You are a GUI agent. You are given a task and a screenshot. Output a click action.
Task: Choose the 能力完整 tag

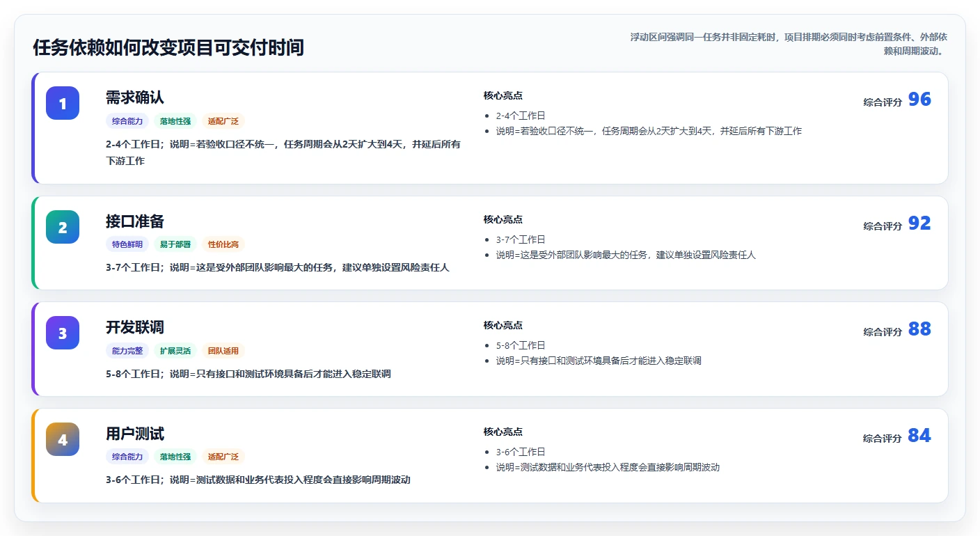point(127,351)
